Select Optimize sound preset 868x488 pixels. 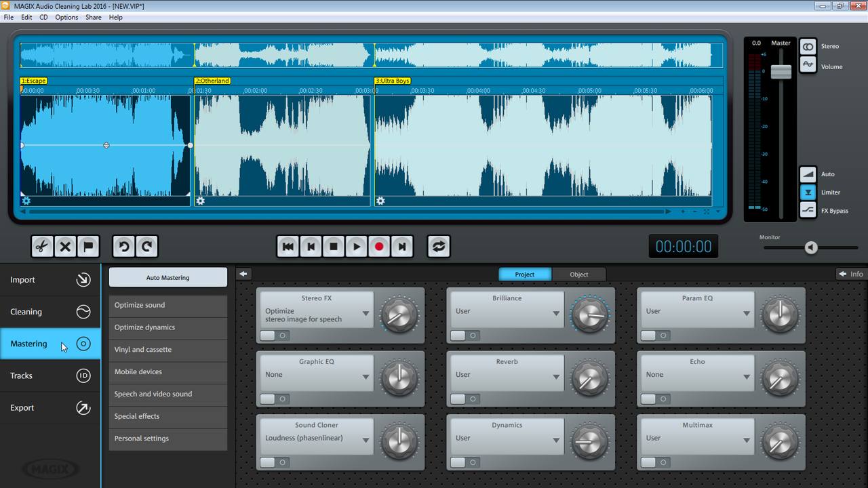click(x=168, y=305)
